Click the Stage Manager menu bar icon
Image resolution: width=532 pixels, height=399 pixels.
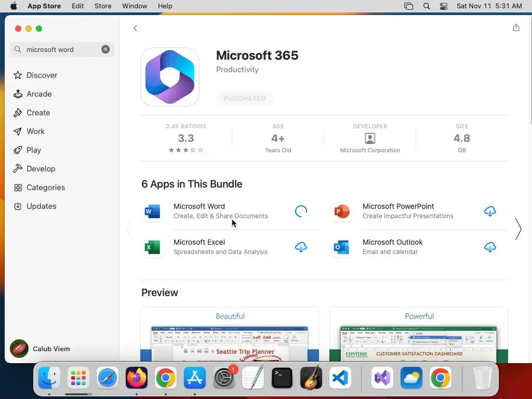pos(408,6)
